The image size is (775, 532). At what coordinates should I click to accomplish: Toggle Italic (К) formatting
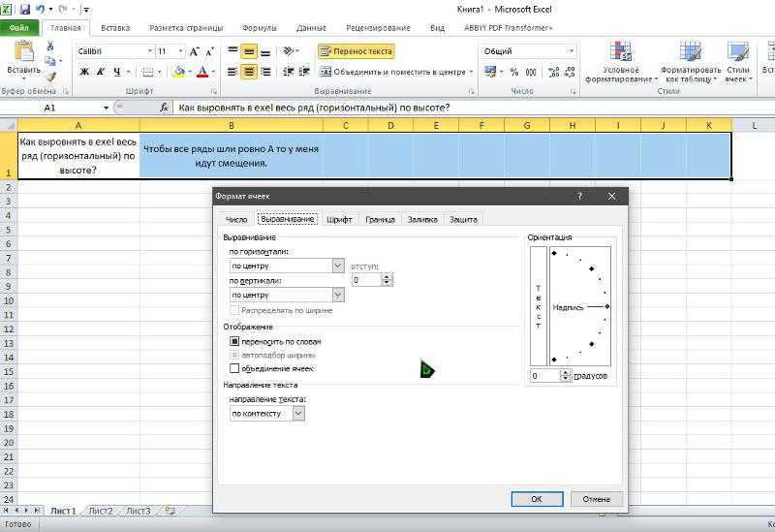101,72
